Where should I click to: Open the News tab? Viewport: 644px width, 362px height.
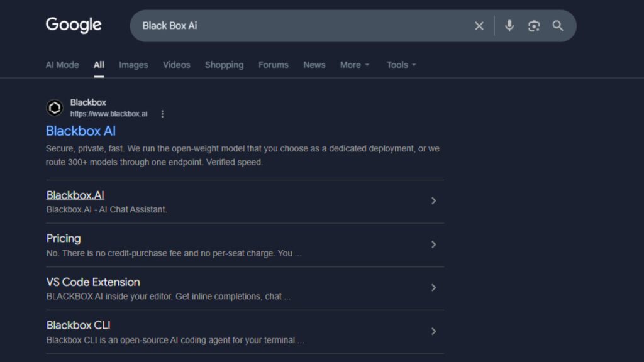[x=314, y=65]
